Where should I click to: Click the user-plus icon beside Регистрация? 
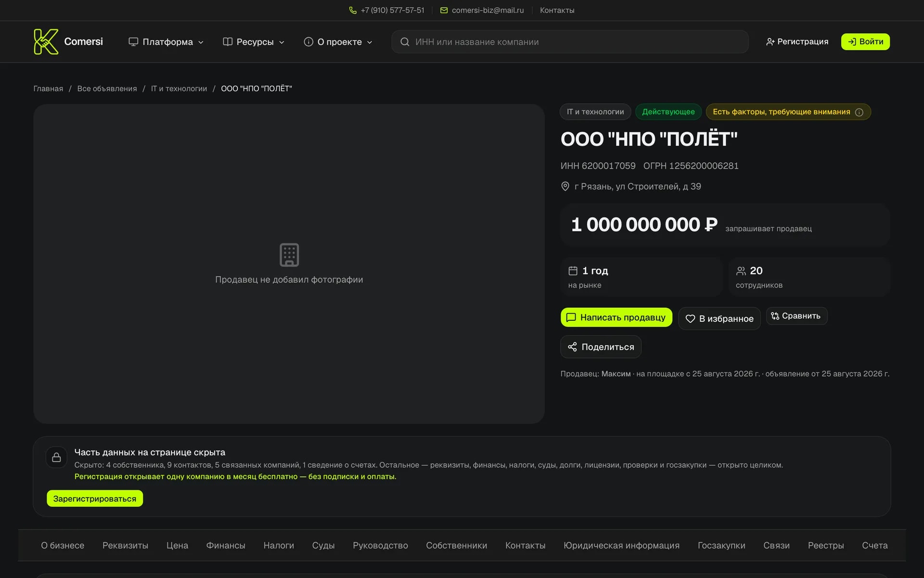[x=770, y=42]
